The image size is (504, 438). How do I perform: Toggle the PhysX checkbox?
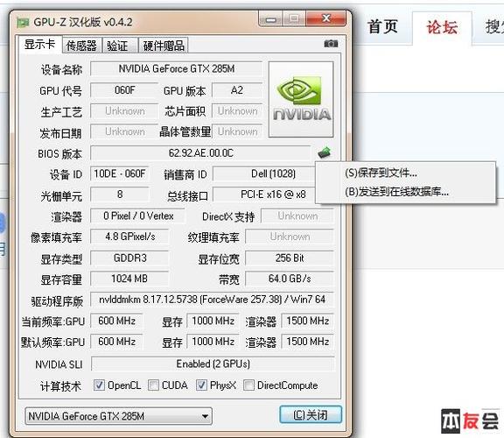click(x=201, y=385)
